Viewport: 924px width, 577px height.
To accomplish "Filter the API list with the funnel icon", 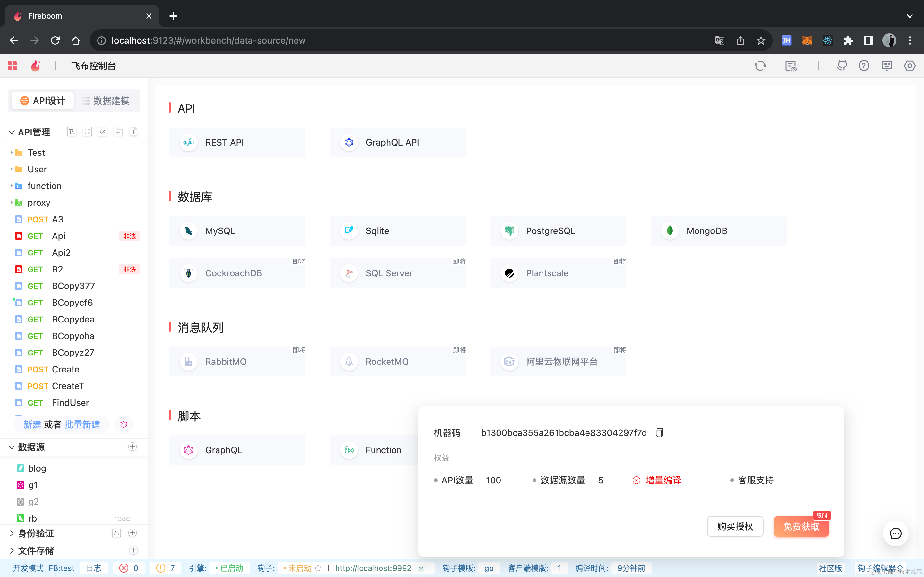I will click(72, 132).
